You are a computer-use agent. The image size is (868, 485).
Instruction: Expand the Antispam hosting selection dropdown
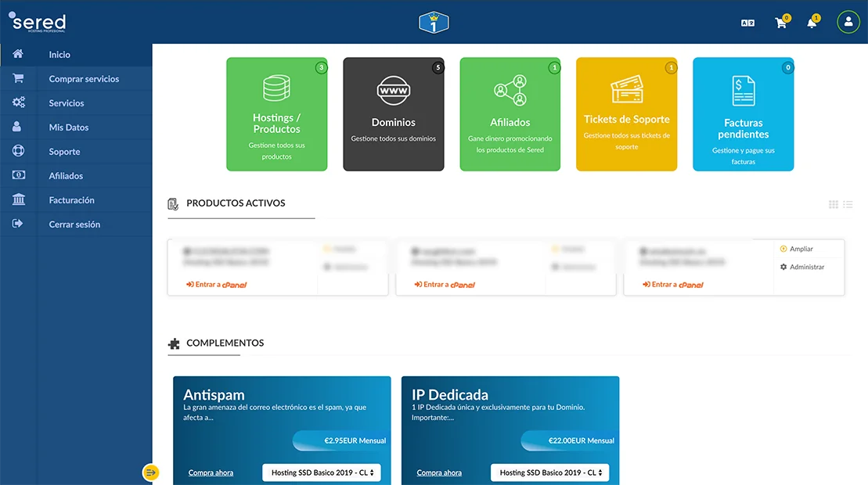coord(321,472)
